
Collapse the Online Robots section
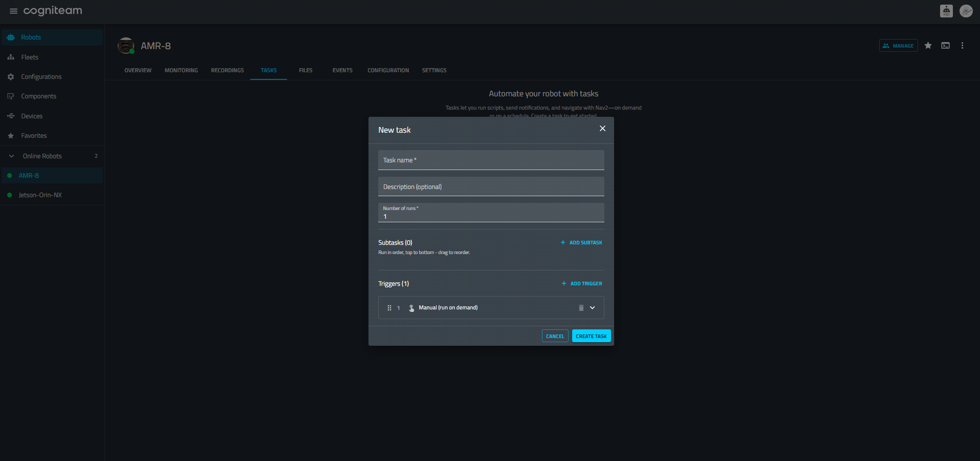click(x=11, y=156)
